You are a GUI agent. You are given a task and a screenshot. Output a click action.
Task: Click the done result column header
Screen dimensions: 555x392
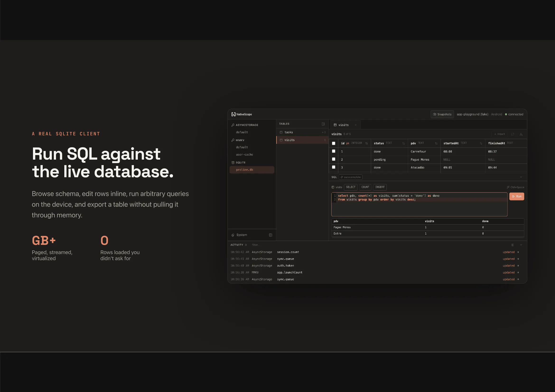485,221
